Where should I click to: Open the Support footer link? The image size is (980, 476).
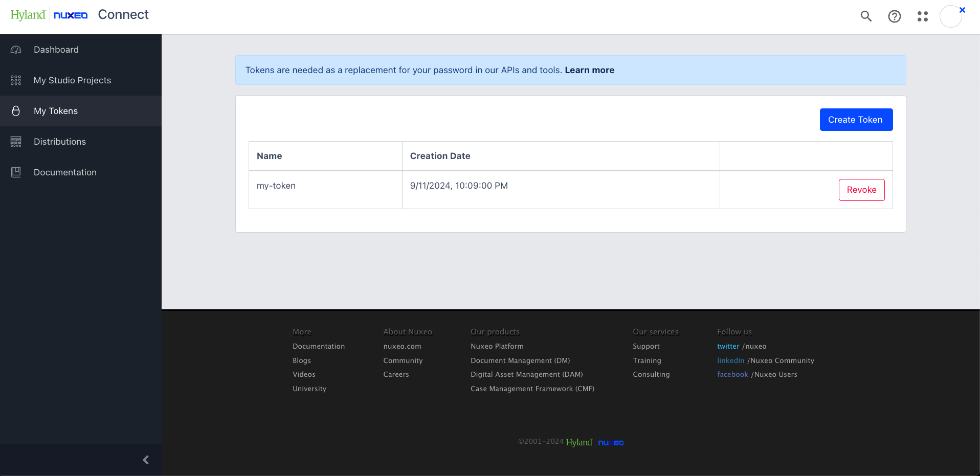click(x=646, y=346)
